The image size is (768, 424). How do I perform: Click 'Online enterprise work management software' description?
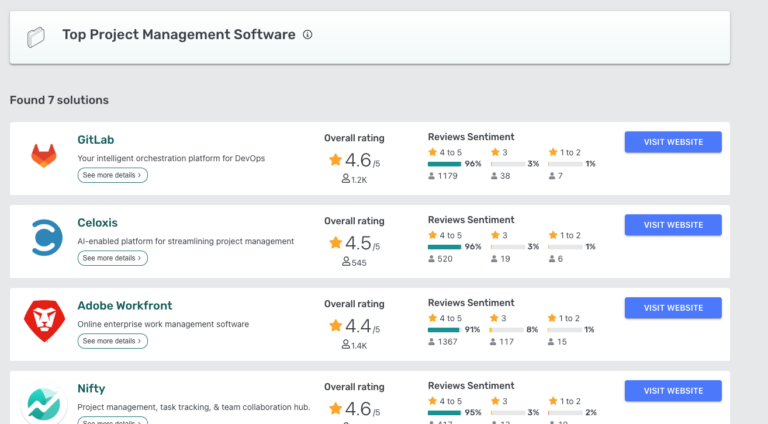pyautogui.click(x=163, y=324)
